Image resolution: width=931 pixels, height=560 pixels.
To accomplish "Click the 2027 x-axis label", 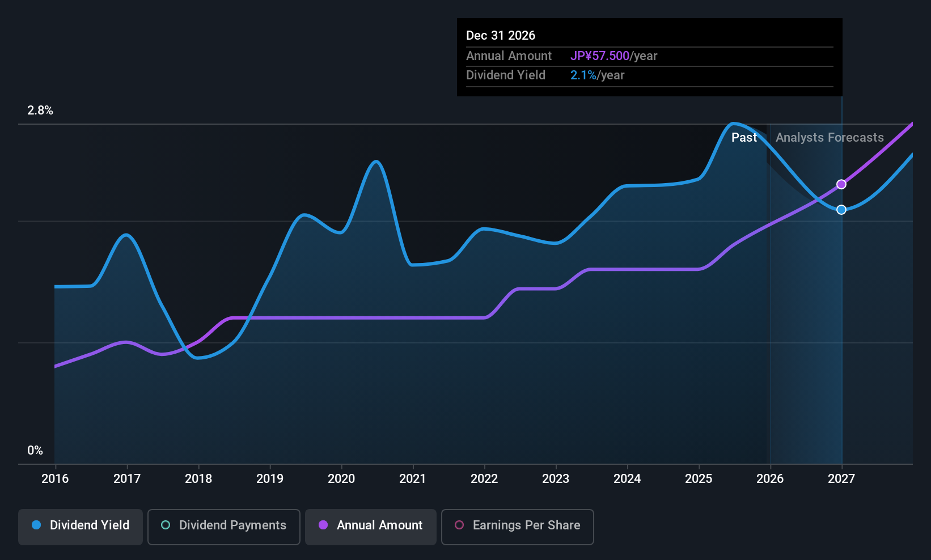I will point(841,479).
